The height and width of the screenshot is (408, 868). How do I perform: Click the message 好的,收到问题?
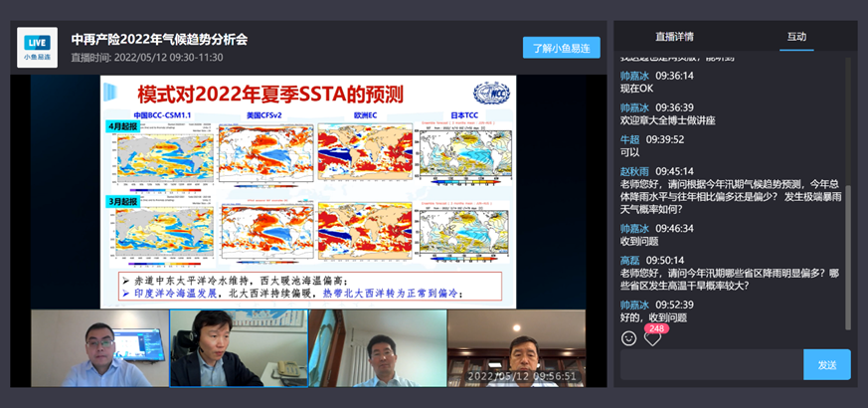coord(653,317)
